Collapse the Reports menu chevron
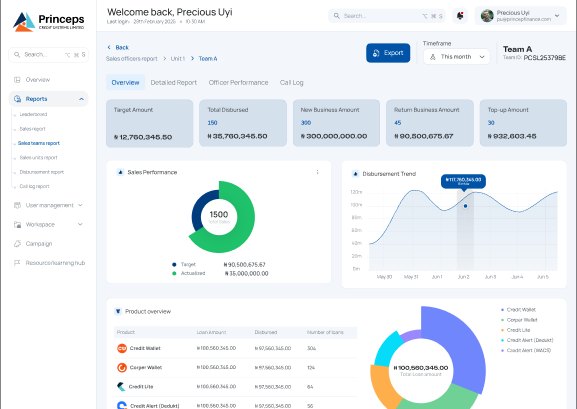This screenshot has width=577, height=409. 81,99
